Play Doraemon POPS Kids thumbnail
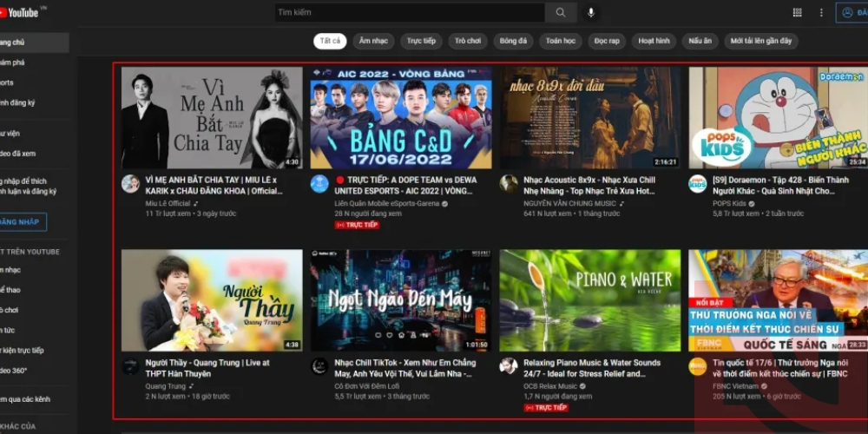This screenshot has width=868, height=434. 779,118
